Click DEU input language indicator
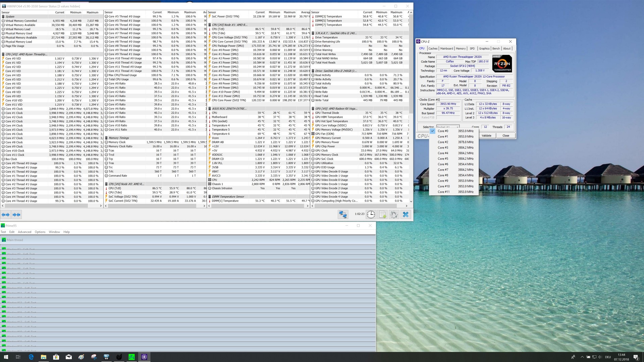The height and width of the screenshot is (362, 644). (608, 357)
